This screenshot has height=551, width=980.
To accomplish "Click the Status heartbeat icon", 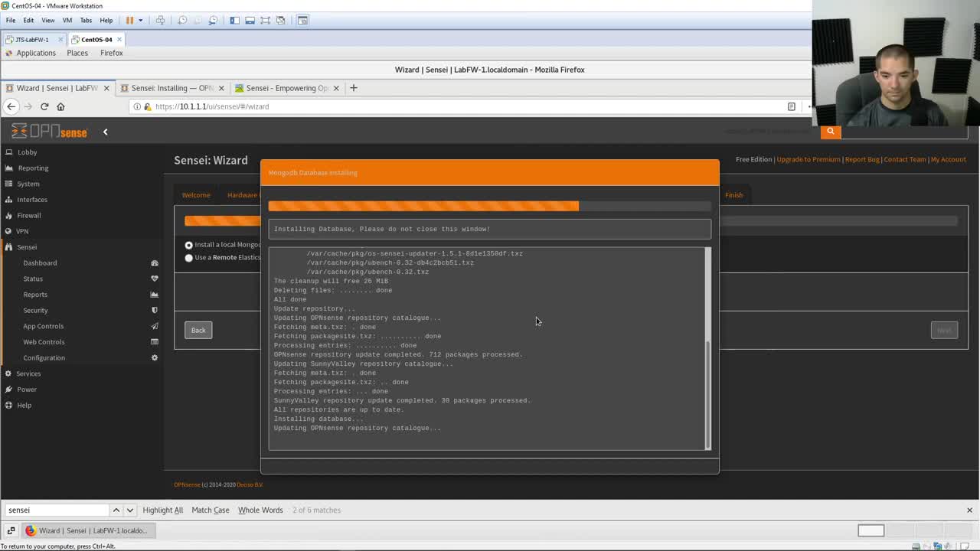I will (x=154, y=279).
